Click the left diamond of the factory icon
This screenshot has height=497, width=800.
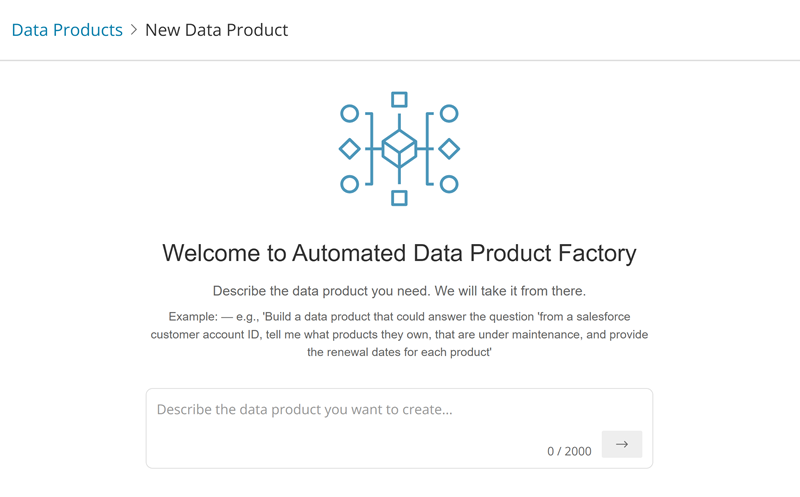click(349, 149)
